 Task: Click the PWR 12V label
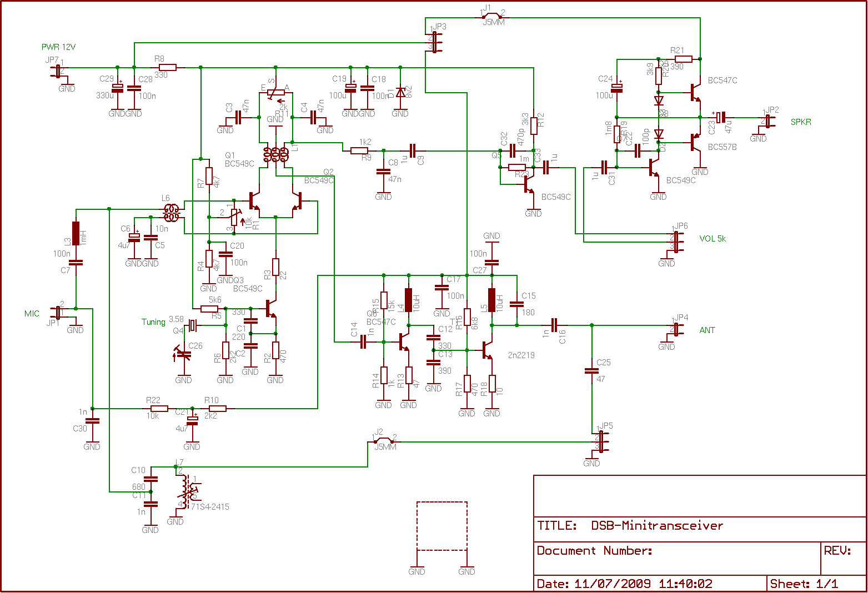pyautogui.click(x=58, y=47)
